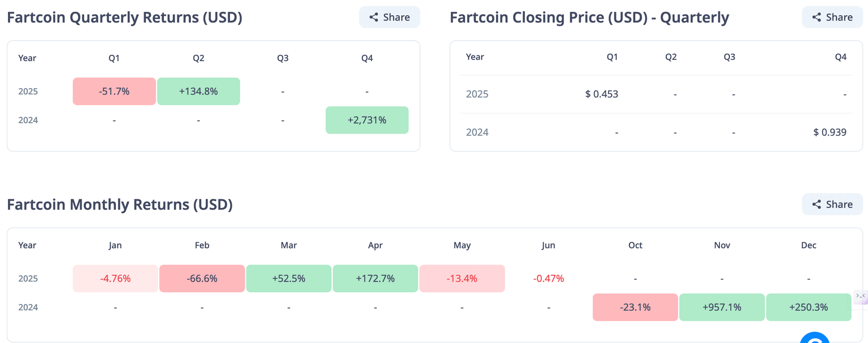Select the 2024 Q4 +2,731% cell
The width and height of the screenshot is (868, 343).
click(367, 120)
